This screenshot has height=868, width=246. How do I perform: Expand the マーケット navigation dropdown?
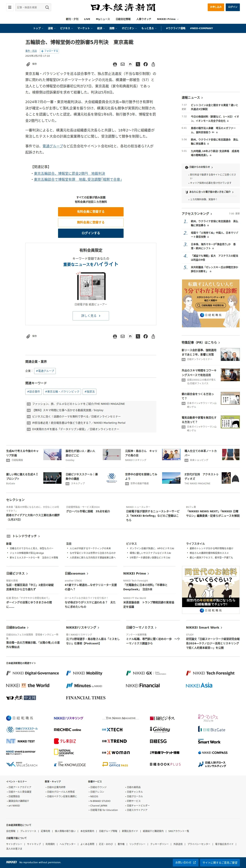click(x=85, y=28)
